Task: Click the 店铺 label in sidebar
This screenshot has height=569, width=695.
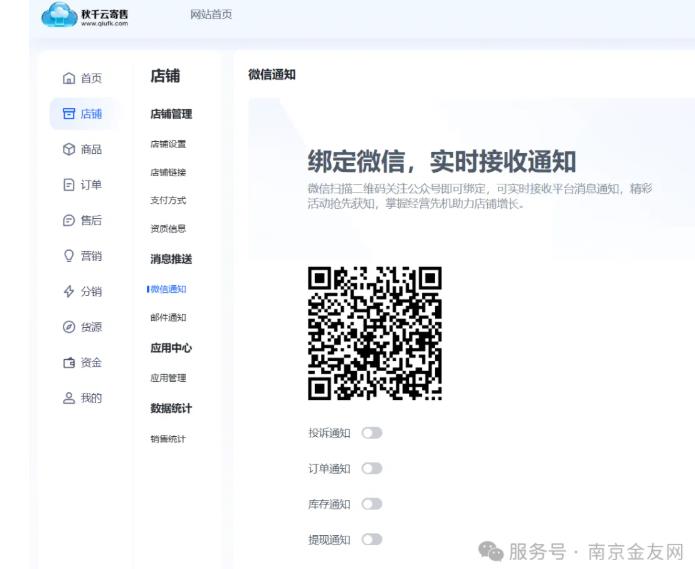Action: [x=91, y=113]
